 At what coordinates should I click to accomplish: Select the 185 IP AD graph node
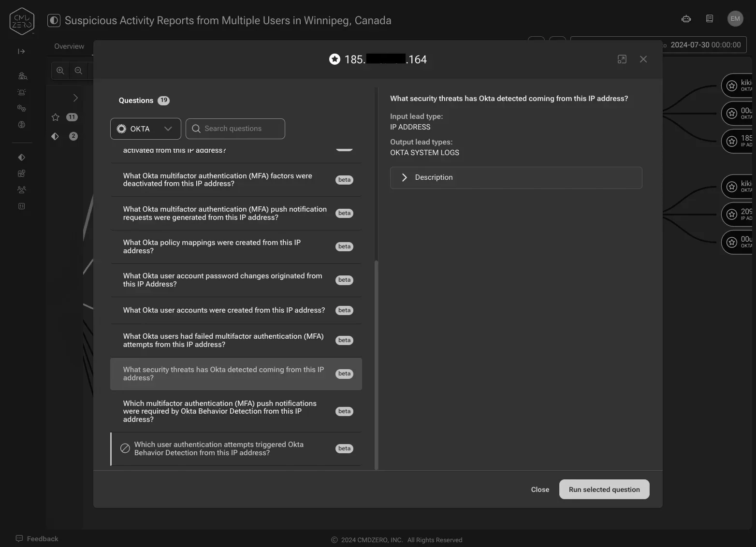[737, 141]
